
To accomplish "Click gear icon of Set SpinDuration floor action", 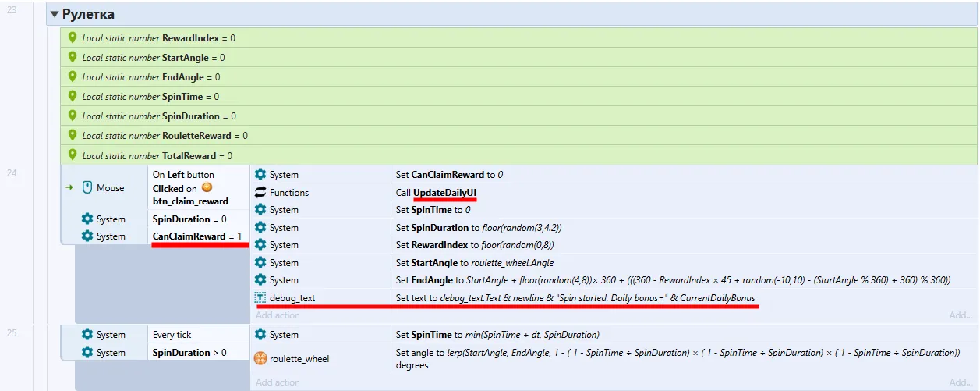I will click(x=260, y=227).
